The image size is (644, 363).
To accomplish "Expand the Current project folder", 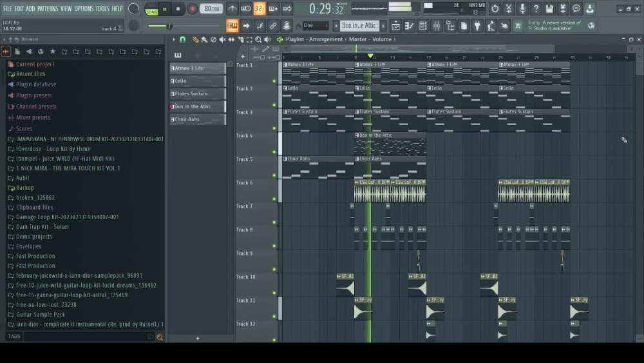I will [x=35, y=64].
